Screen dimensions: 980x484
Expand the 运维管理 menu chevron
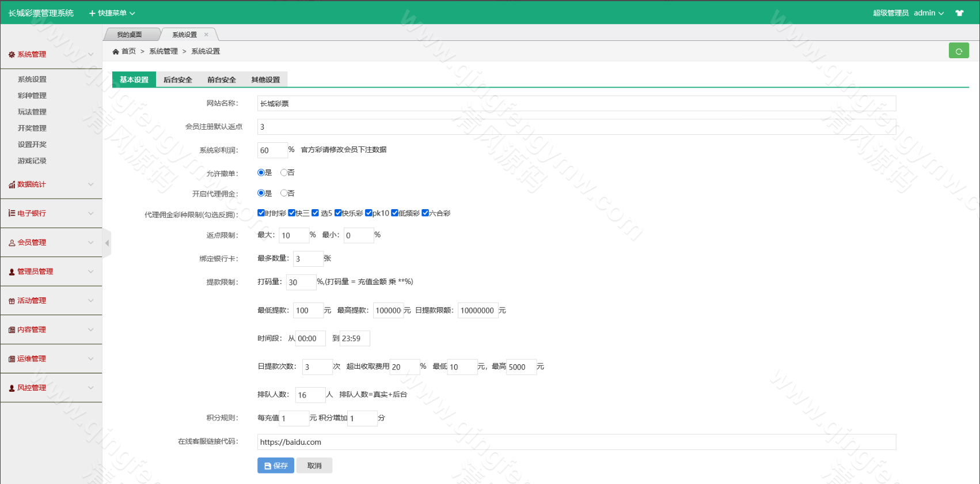click(x=91, y=359)
